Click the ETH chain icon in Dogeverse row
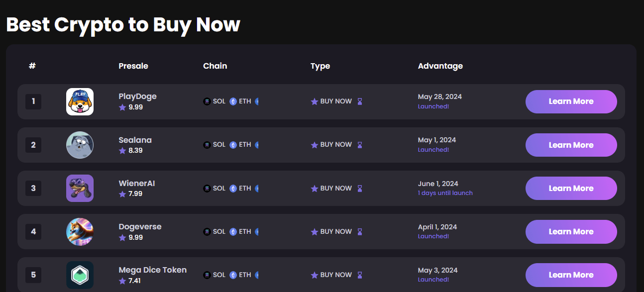Screen dimensions: 644x292 (233, 232)
